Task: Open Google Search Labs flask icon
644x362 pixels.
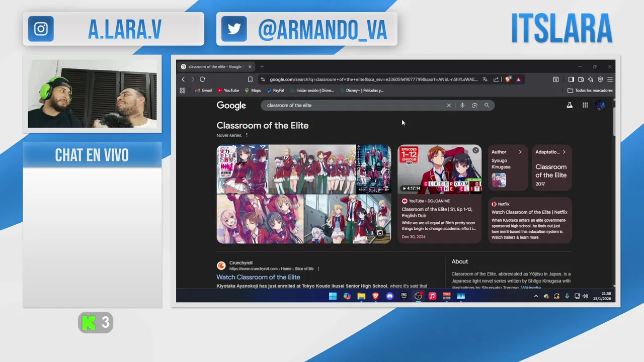Action: pos(570,105)
